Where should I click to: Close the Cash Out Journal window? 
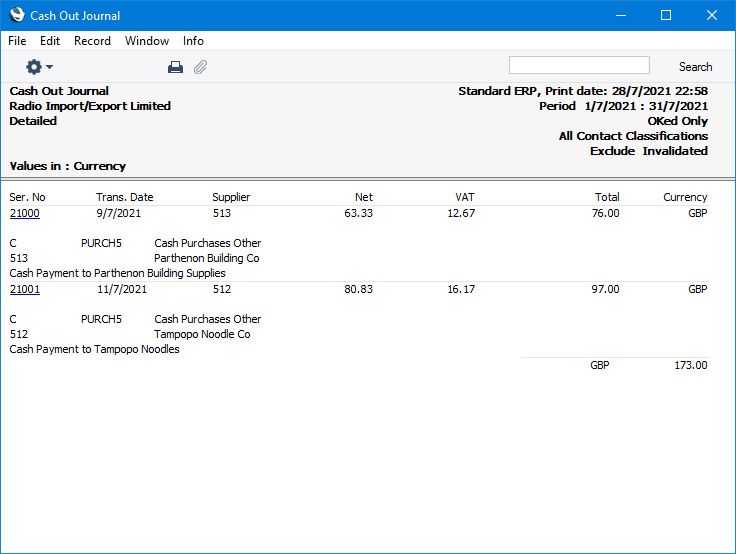tap(712, 15)
